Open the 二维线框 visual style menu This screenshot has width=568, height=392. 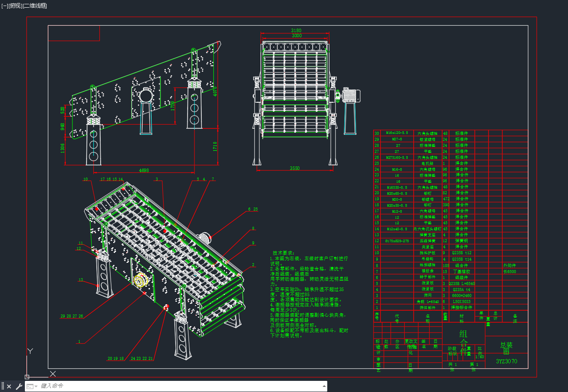(x=35, y=6)
